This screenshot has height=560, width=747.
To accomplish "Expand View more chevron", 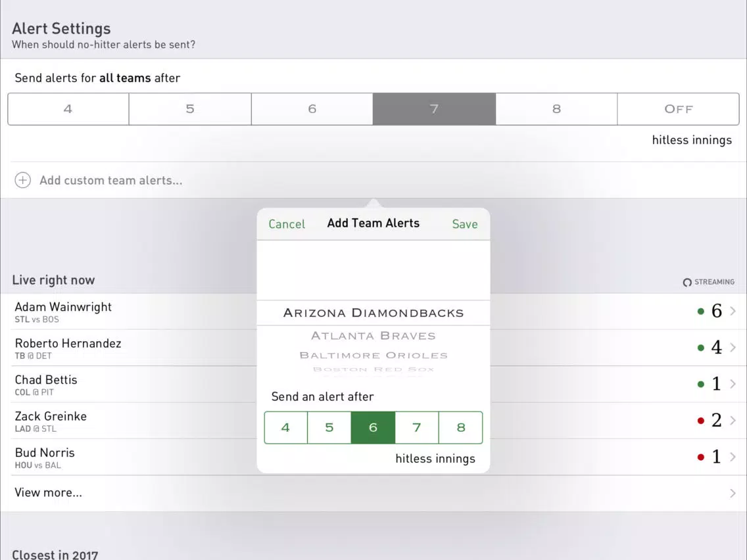I will coord(733,494).
